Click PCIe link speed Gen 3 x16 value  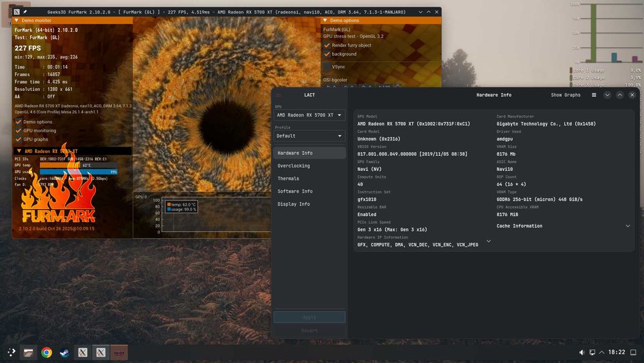[392, 230]
